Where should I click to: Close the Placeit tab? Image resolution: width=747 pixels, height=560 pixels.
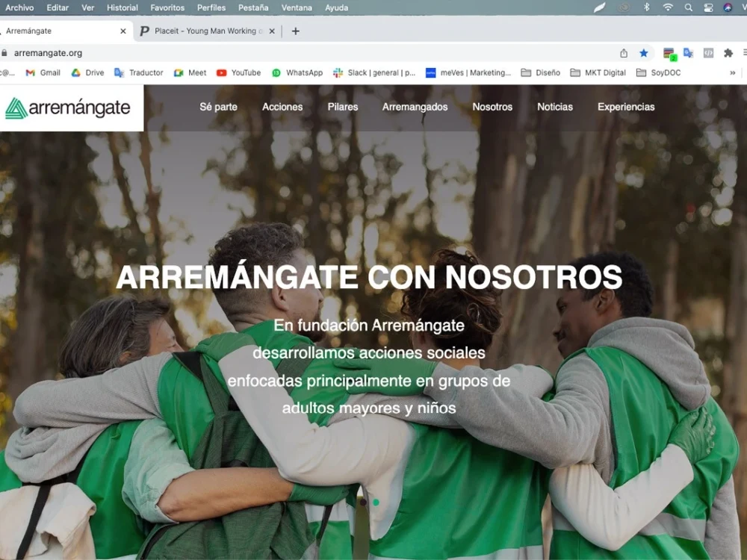[272, 31]
